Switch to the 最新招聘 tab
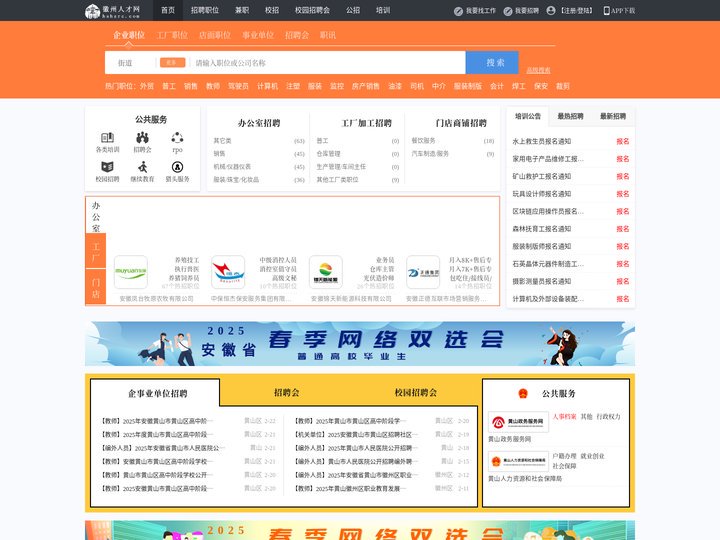 (613, 116)
